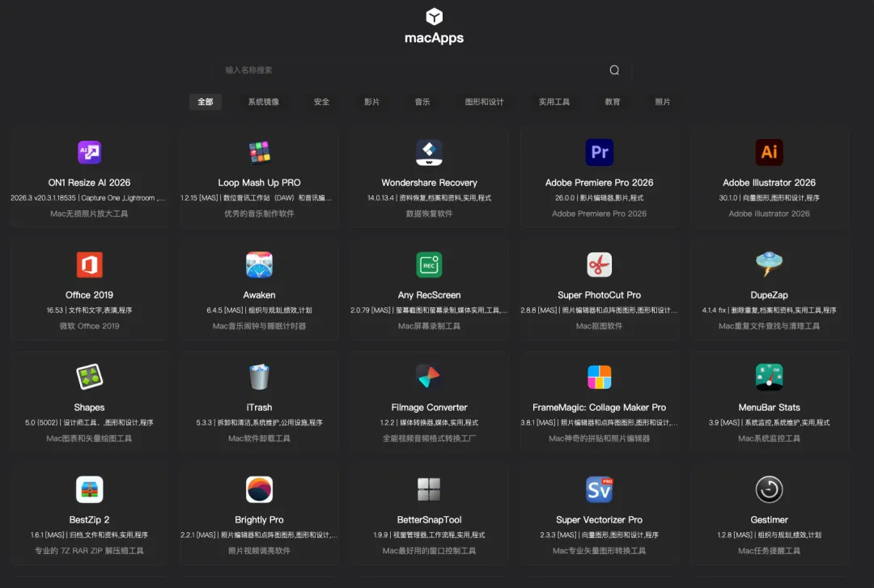Click the Adobe Premiere Pro Pr icon
874x588 pixels.
[x=599, y=152]
